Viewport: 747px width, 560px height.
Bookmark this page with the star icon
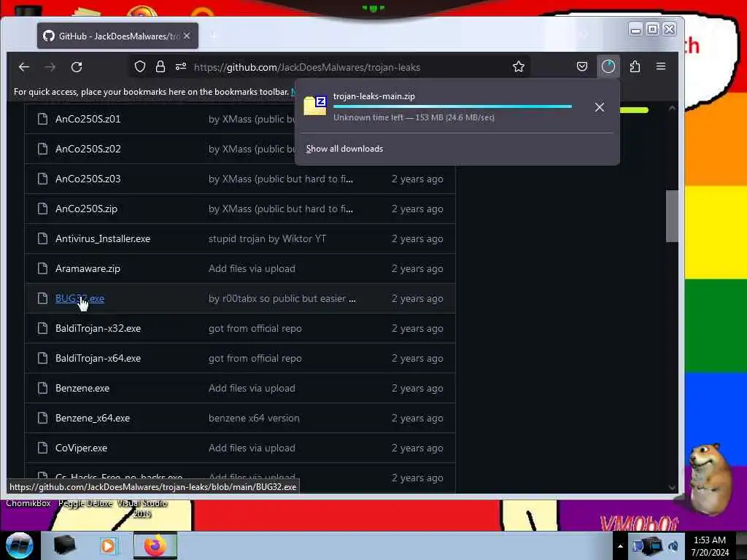point(519,66)
